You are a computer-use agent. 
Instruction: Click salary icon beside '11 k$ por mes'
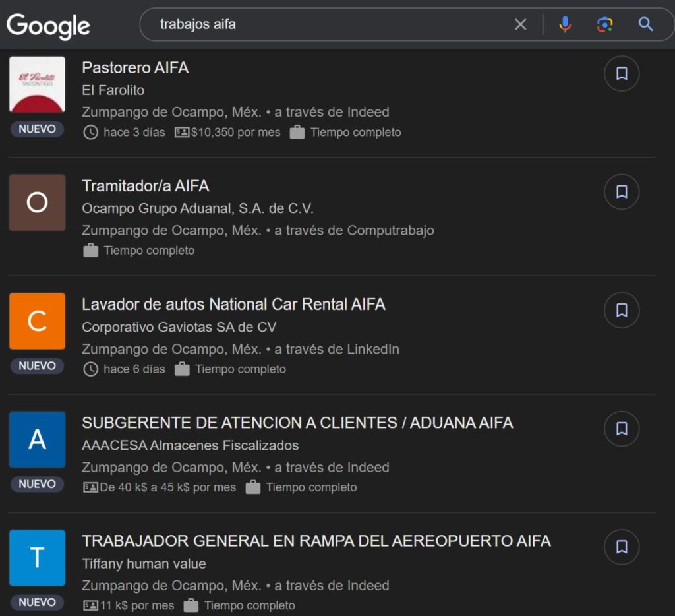point(90,605)
